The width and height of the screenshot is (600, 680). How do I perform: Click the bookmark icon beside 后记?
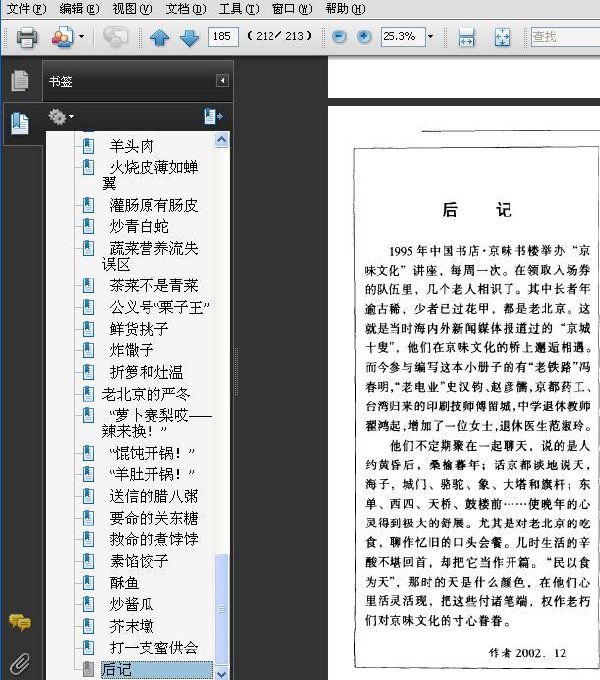tap(88, 669)
